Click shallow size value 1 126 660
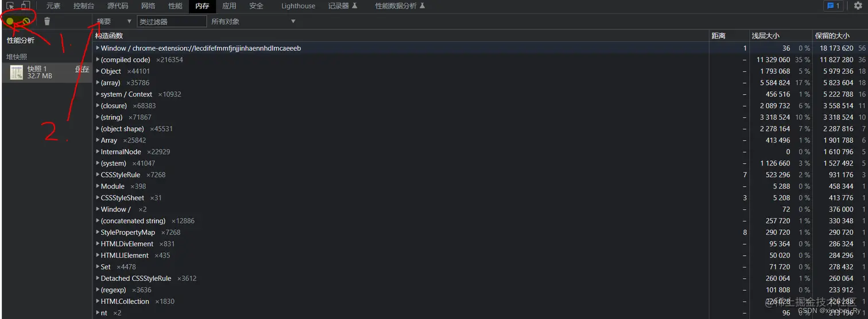The height and width of the screenshot is (319, 868). [775, 163]
